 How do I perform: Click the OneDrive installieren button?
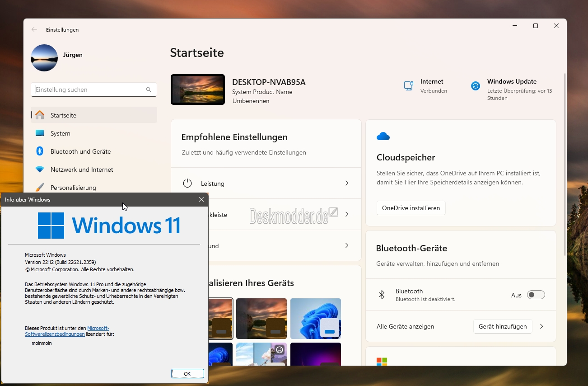point(411,208)
